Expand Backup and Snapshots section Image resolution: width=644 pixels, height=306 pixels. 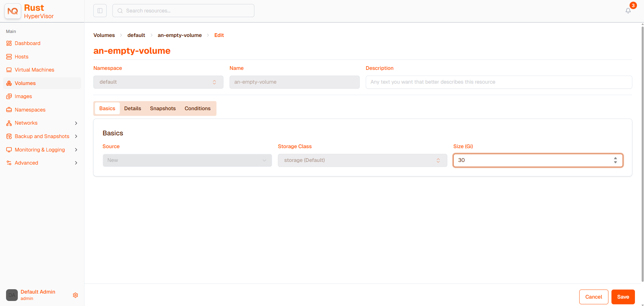[x=76, y=136]
